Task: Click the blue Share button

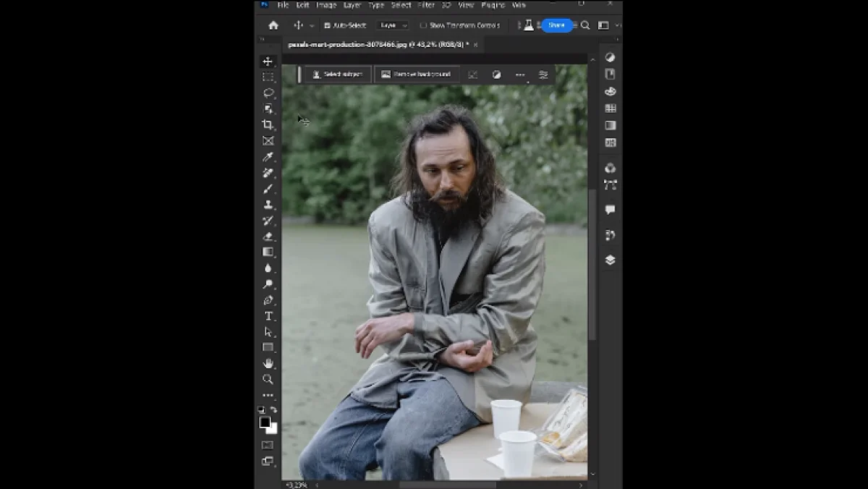Action: pyautogui.click(x=556, y=25)
